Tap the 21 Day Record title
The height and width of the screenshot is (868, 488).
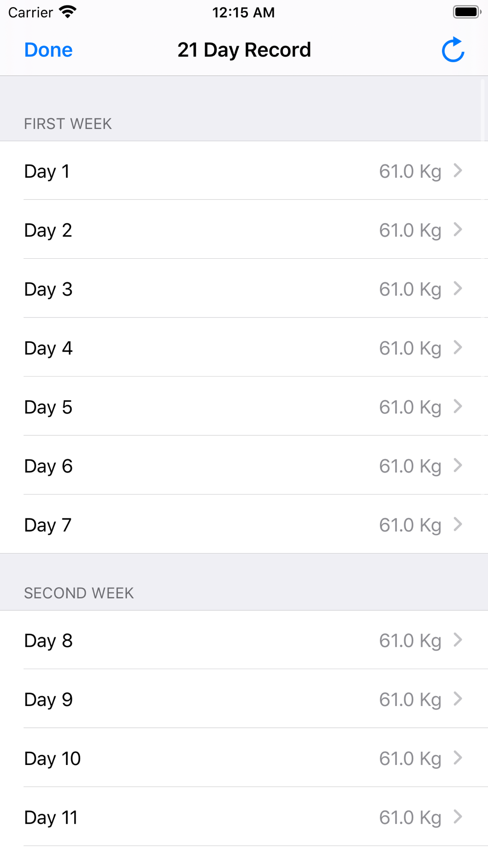point(244,50)
